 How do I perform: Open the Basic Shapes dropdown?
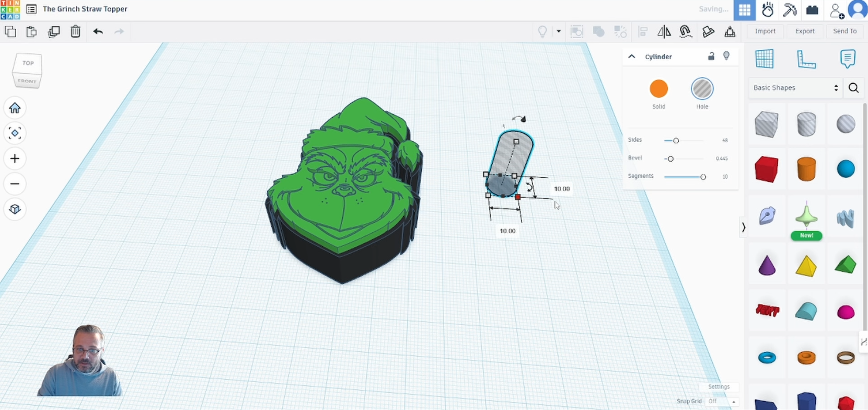point(795,88)
